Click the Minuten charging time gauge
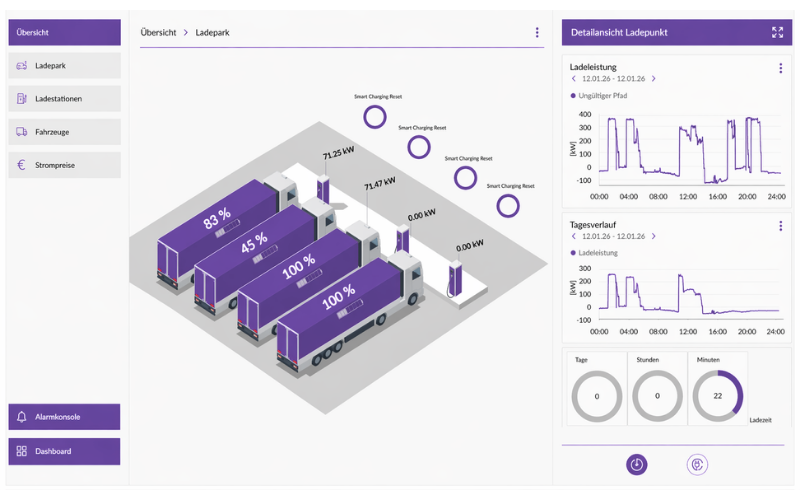This screenshot has height=500, width=800. click(x=717, y=396)
